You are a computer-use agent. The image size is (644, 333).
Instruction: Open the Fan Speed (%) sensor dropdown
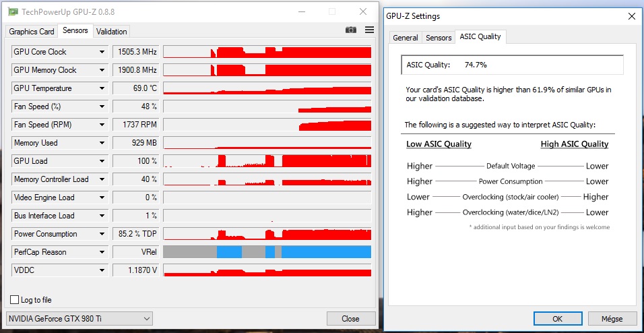pyautogui.click(x=102, y=107)
